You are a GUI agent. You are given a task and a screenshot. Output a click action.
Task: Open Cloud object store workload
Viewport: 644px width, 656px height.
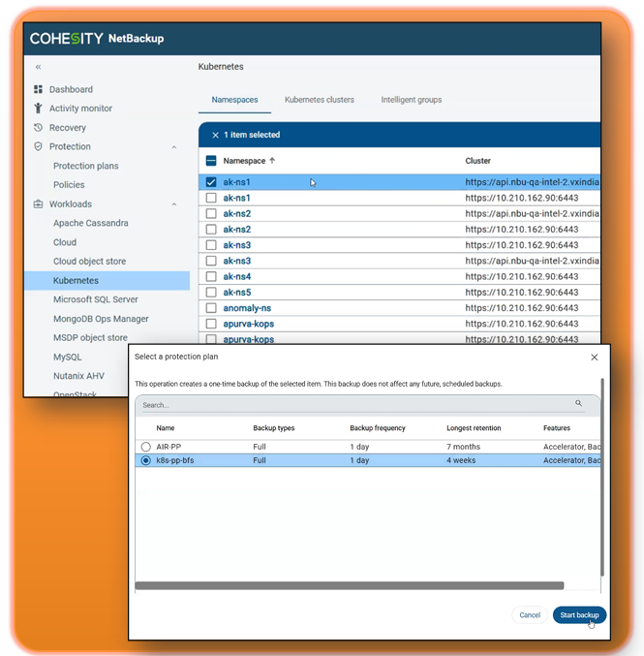point(89,261)
